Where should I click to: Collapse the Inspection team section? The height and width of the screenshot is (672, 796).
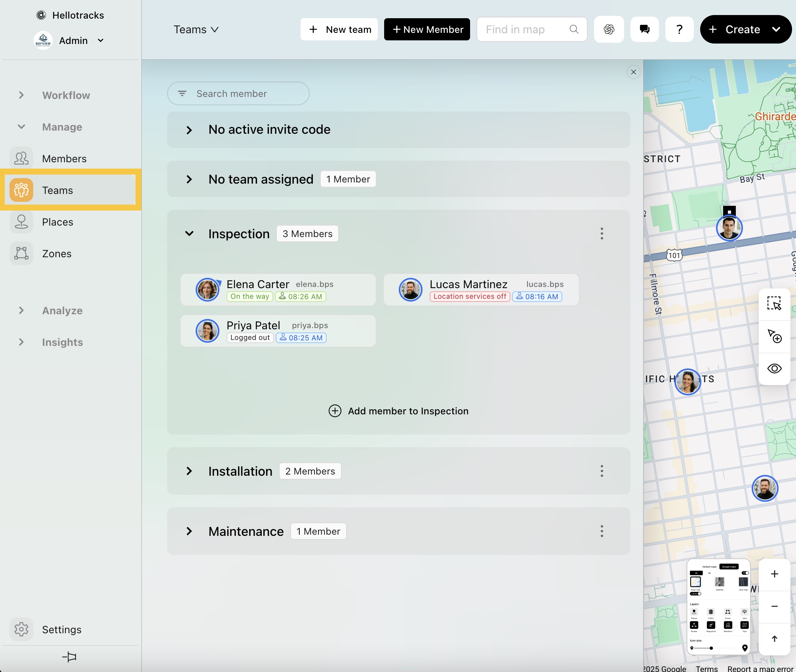(189, 233)
